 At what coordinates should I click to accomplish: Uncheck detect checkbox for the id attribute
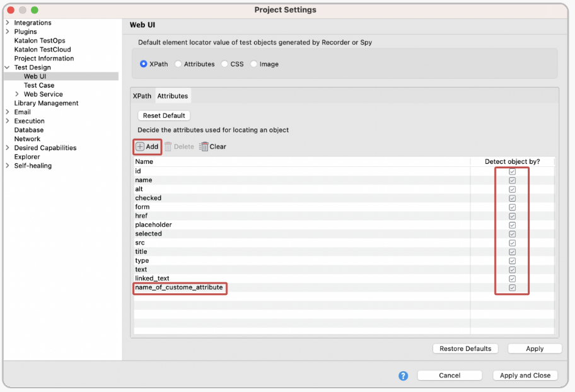512,171
